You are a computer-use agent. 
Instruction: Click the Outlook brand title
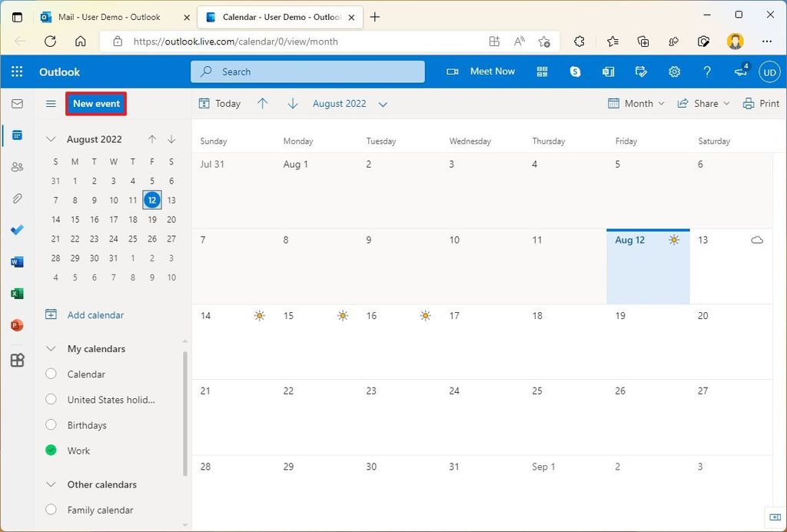point(60,71)
